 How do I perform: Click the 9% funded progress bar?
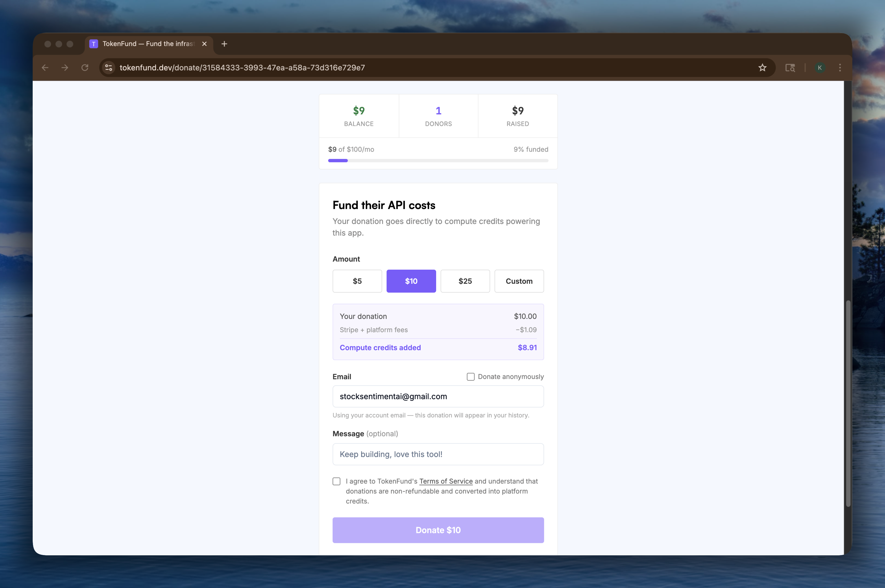[x=438, y=161]
